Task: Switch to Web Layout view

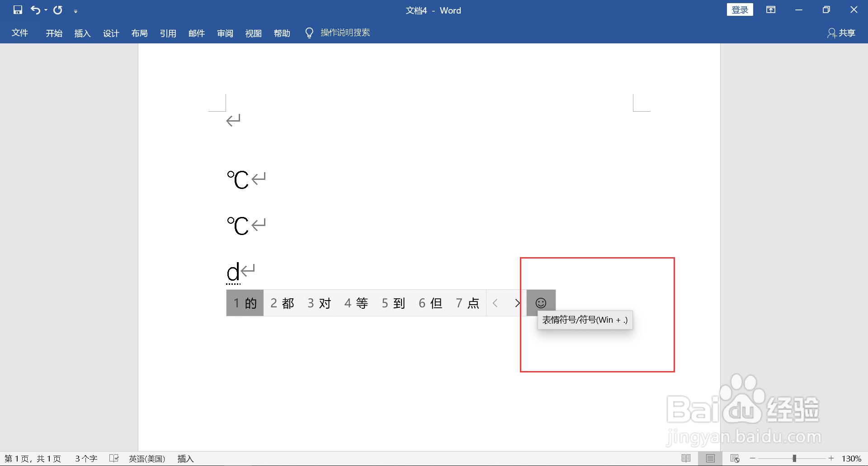Action: pyautogui.click(x=735, y=458)
